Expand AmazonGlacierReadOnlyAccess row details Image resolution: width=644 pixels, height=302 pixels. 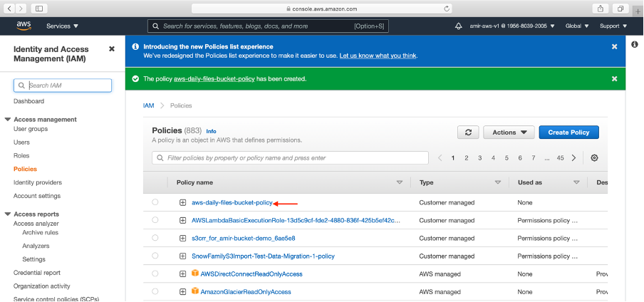pyautogui.click(x=183, y=292)
